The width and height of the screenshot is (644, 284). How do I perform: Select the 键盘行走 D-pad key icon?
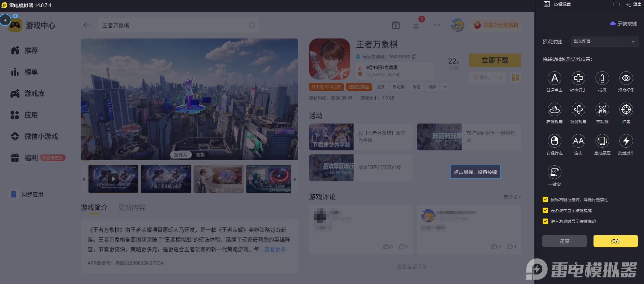(578, 78)
